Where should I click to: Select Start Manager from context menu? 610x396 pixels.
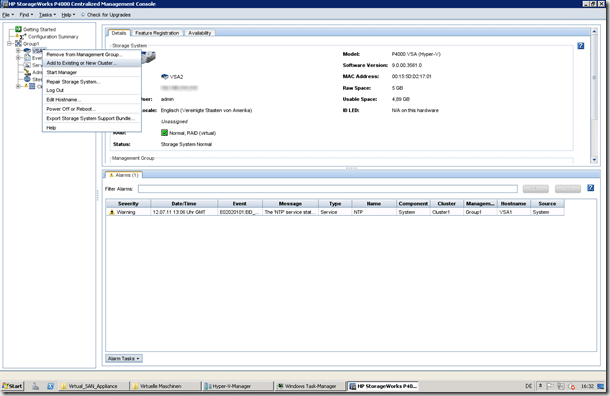click(92, 72)
